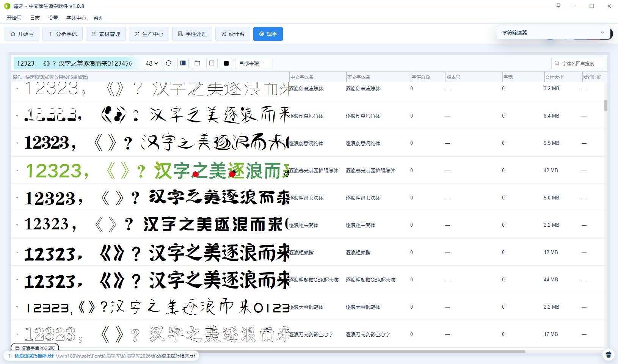Focus the 字体名回车搜索 search box
This screenshot has width=618, height=364.
tap(578, 63)
